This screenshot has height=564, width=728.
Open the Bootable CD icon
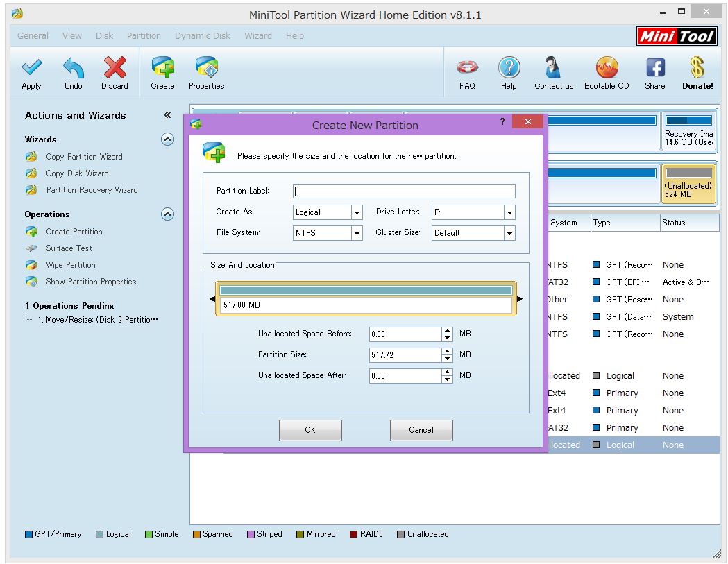(x=607, y=67)
